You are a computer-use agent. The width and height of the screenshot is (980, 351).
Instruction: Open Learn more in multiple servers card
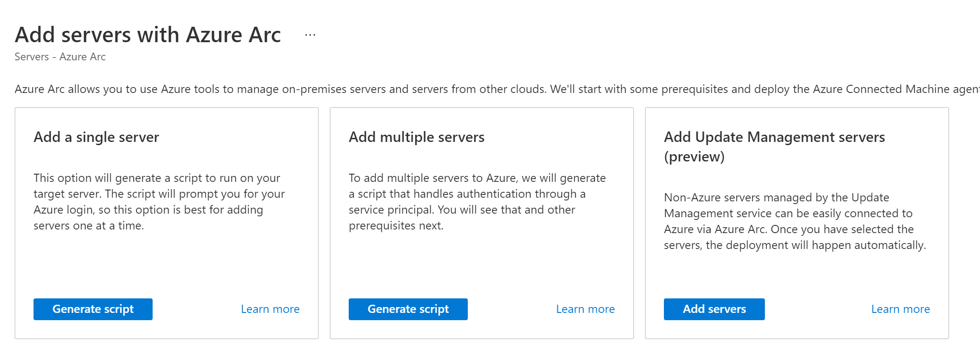(x=585, y=309)
